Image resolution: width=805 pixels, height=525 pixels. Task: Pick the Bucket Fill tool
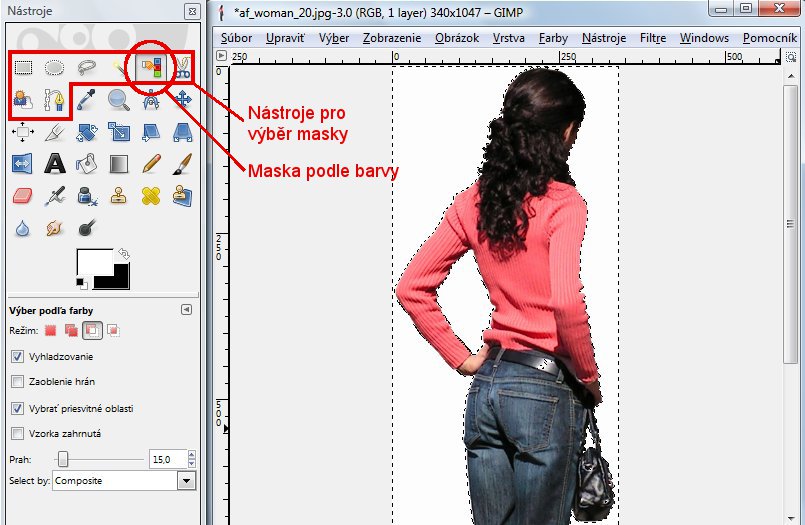87,164
